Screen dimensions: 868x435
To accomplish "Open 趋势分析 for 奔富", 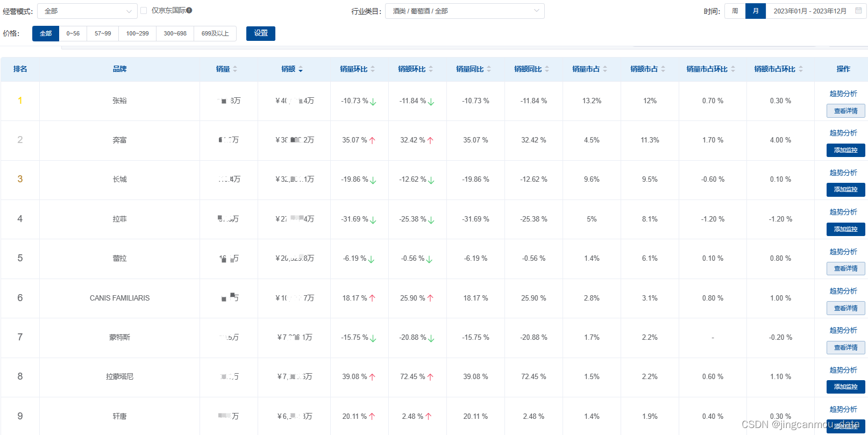I will tap(843, 133).
